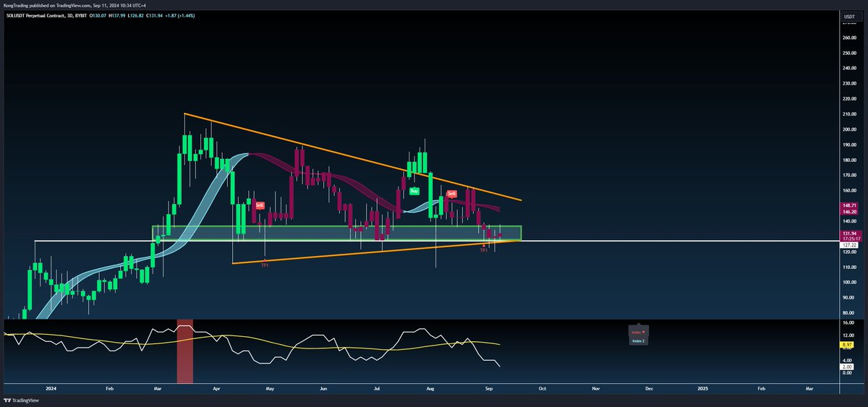Screen dimensions: 868x407
Task: Click the Sep label on the time axis
Action: [x=488, y=388]
